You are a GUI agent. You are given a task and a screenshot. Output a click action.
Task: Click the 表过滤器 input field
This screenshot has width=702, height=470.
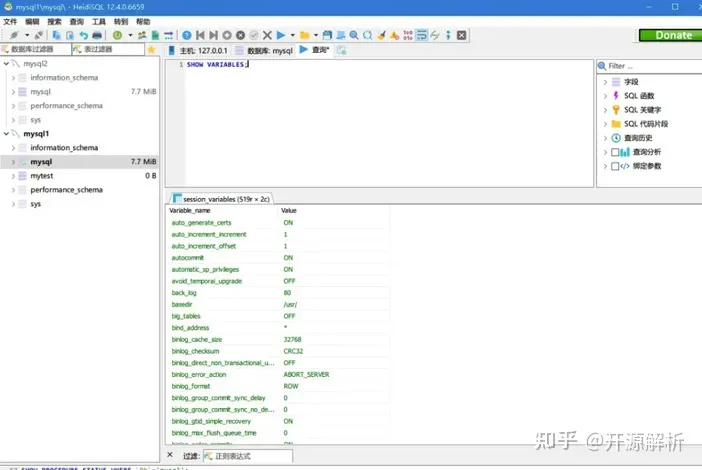[x=108, y=49]
